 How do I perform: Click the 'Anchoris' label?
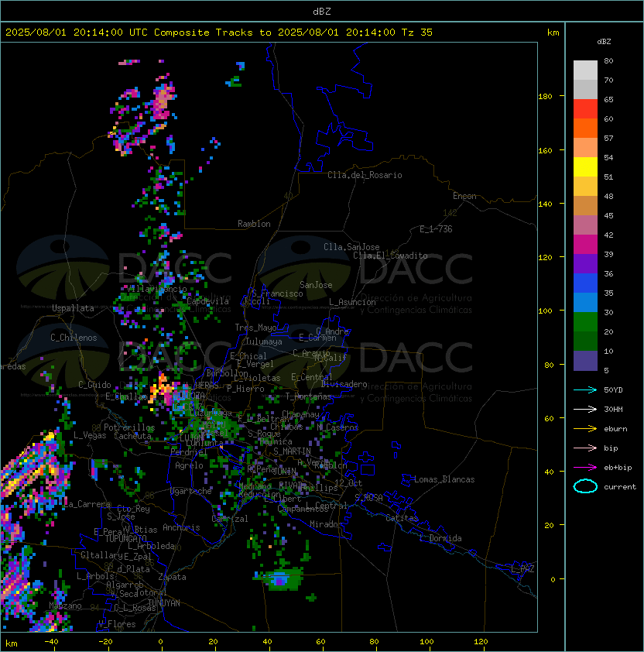pyautogui.click(x=181, y=527)
